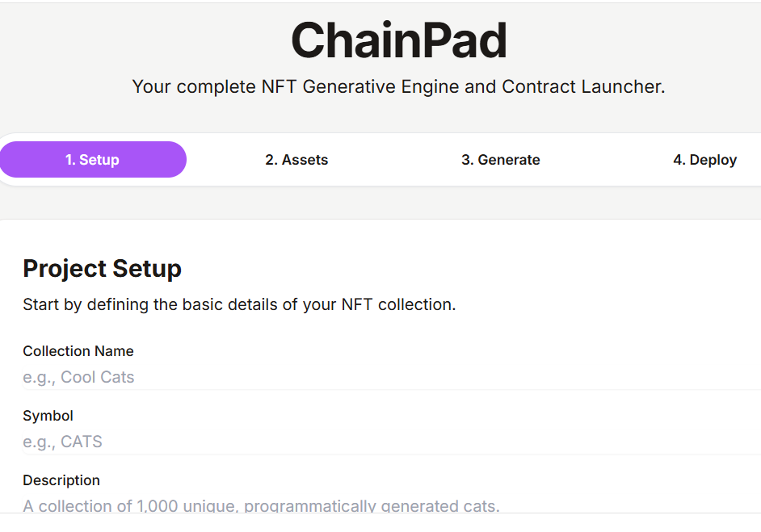The height and width of the screenshot is (532, 761).
Task: Click the Project Setup heading
Action: (x=102, y=268)
